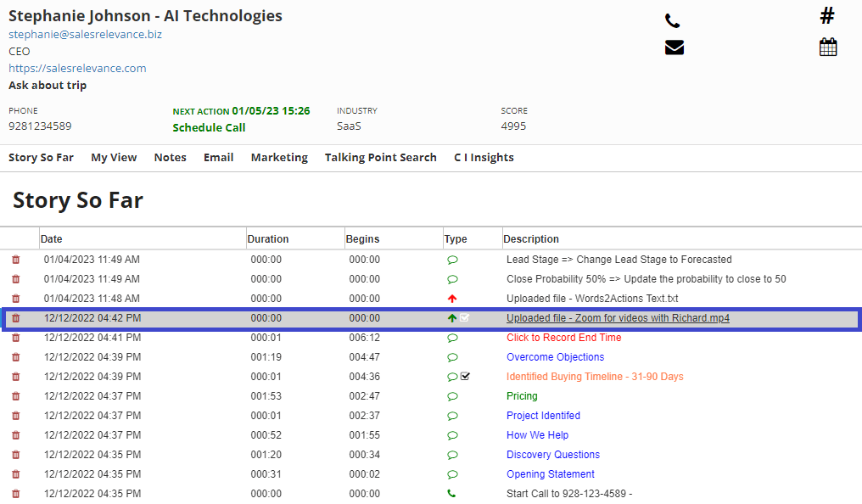This screenshot has height=504, width=862.
Task: Open Talking Point Search tab
Action: tap(380, 158)
